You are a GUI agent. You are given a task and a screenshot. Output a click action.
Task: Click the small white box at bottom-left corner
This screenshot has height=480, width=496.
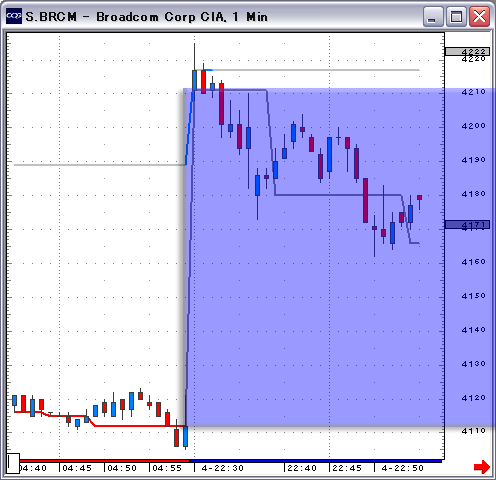13,463
